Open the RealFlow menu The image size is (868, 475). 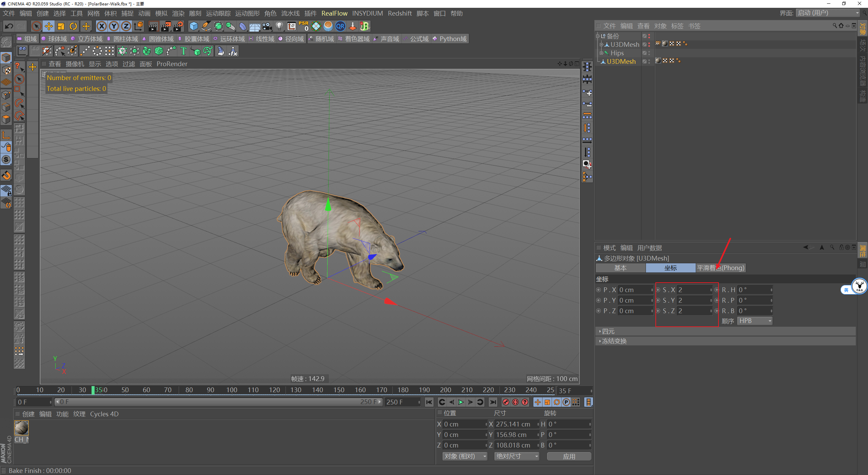(334, 13)
